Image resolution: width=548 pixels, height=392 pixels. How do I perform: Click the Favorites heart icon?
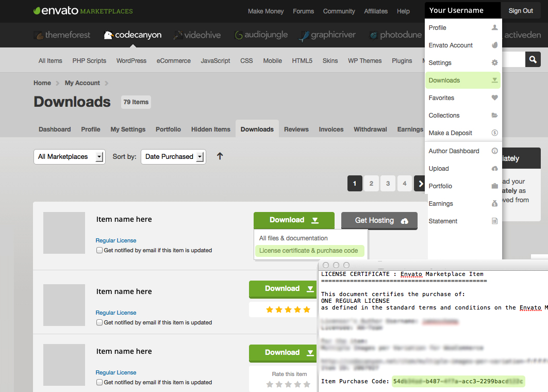[494, 97]
